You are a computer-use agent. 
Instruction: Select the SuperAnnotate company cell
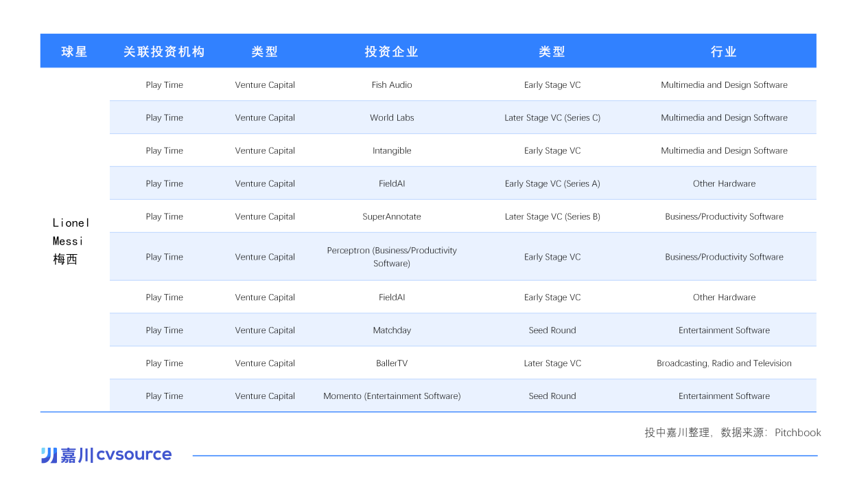click(x=392, y=217)
